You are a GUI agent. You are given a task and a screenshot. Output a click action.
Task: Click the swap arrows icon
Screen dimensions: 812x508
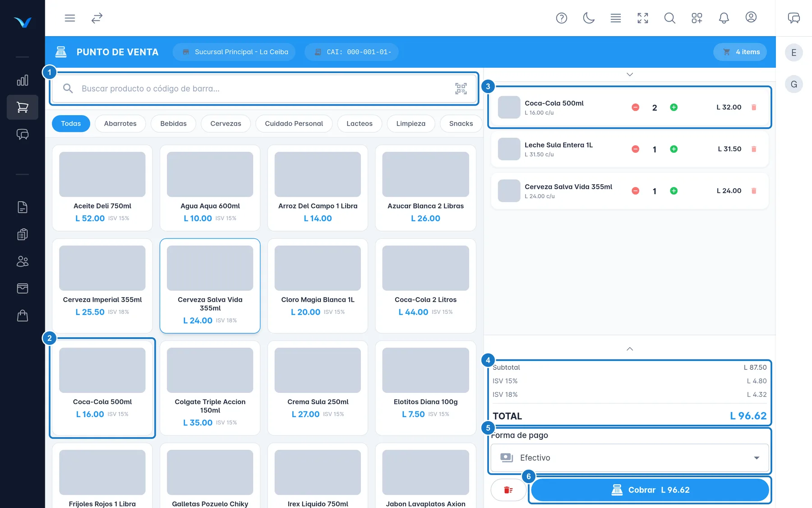(97, 18)
